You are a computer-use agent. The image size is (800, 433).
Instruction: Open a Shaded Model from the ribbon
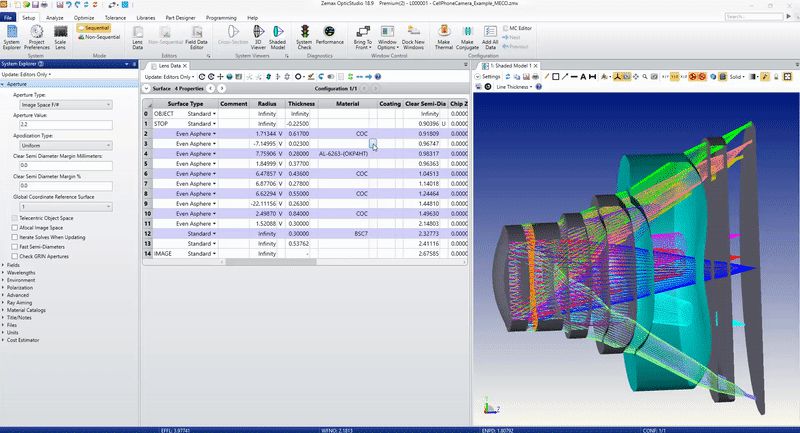278,38
